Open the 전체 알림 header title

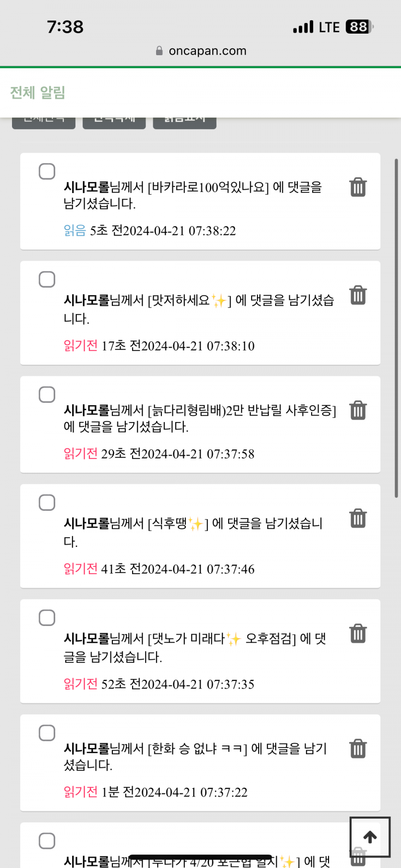pyautogui.click(x=37, y=93)
